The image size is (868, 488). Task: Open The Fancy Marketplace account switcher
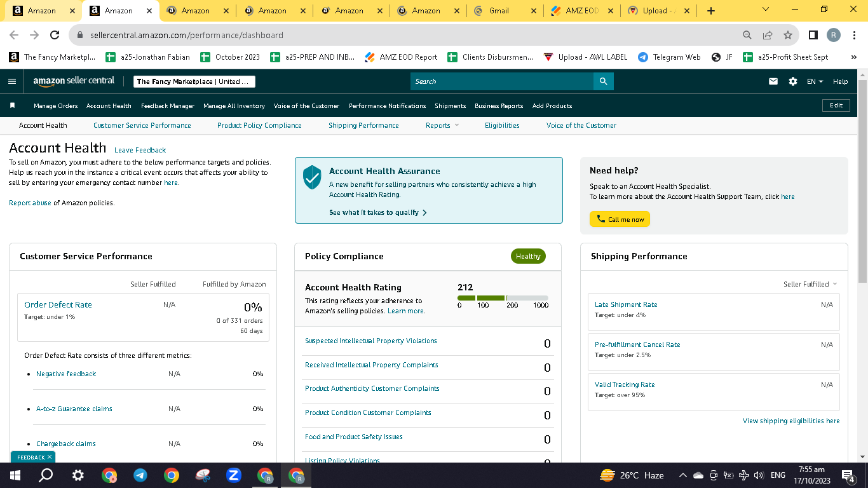(x=194, y=81)
